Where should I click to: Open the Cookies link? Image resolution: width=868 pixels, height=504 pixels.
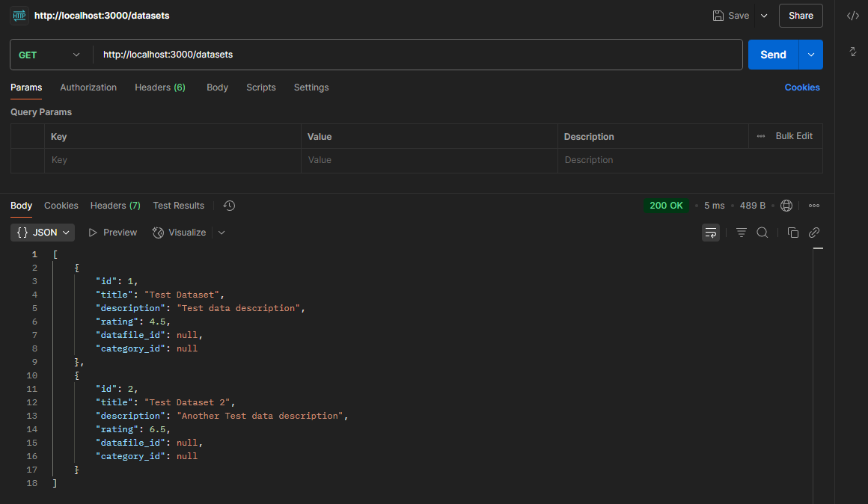[x=802, y=87]
